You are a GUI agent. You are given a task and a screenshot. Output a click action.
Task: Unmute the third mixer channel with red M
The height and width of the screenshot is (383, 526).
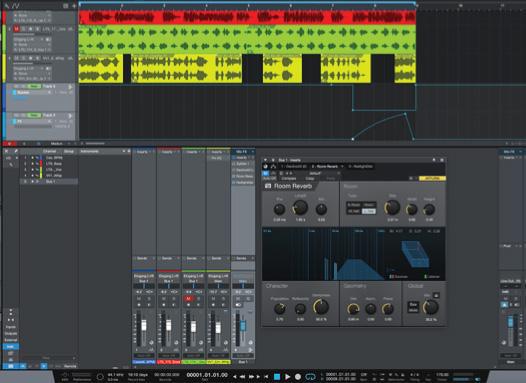(x=189, y=298)
